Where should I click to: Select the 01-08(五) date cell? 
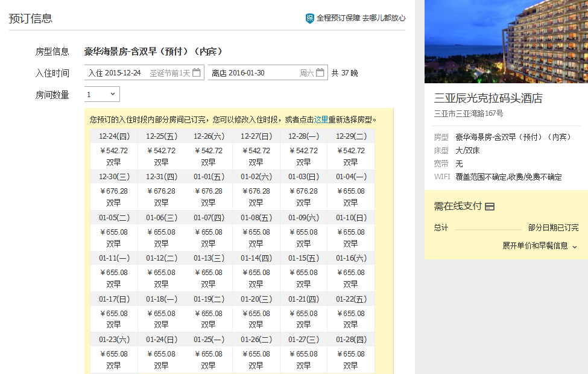coord(256,218)
